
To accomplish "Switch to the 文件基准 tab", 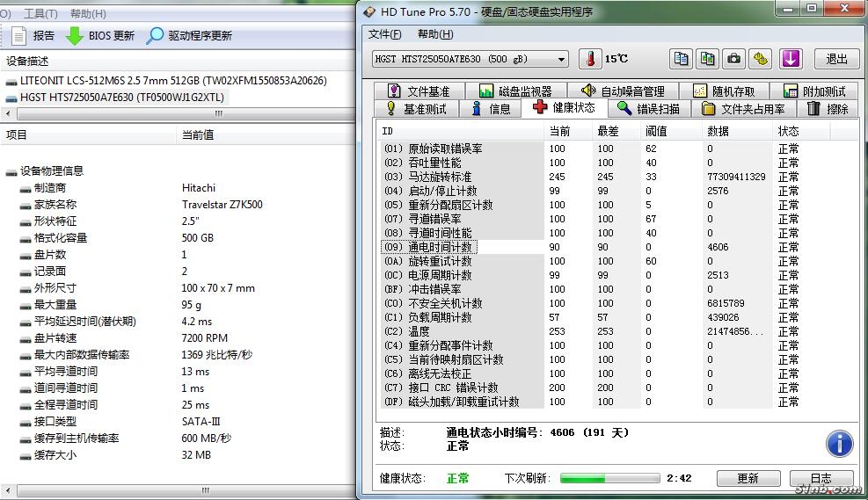I will [419, 91].
